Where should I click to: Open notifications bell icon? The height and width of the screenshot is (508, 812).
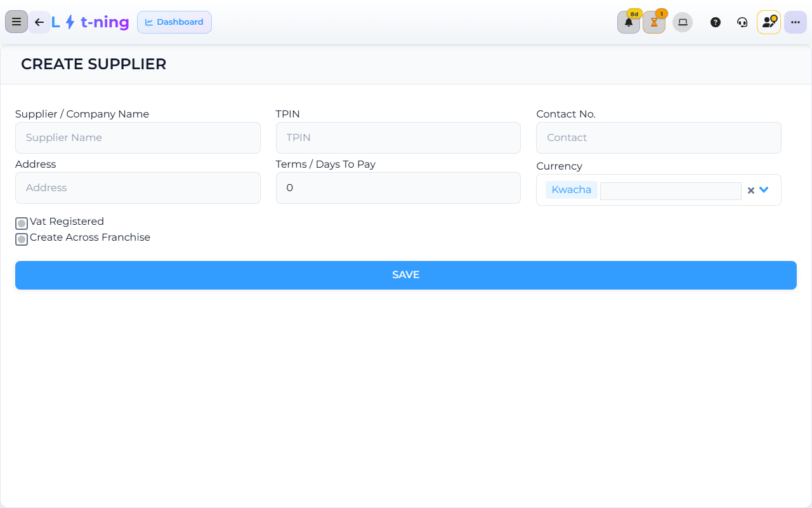(629, 22)
